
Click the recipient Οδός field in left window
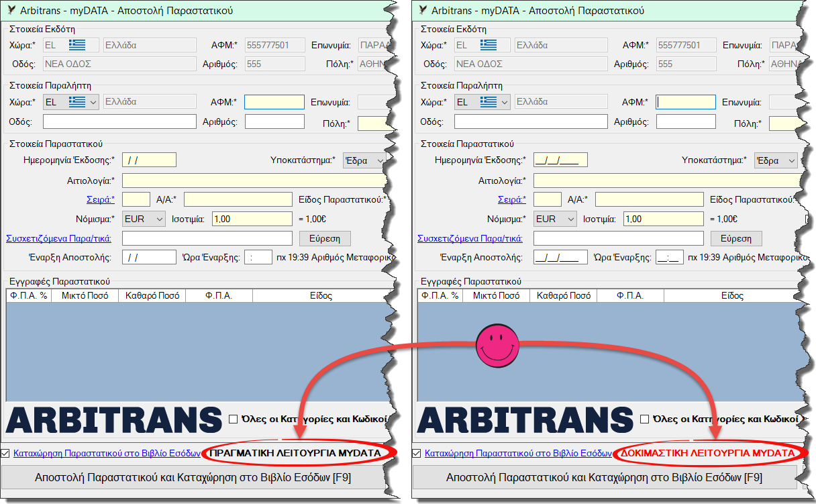coord(119,121)
